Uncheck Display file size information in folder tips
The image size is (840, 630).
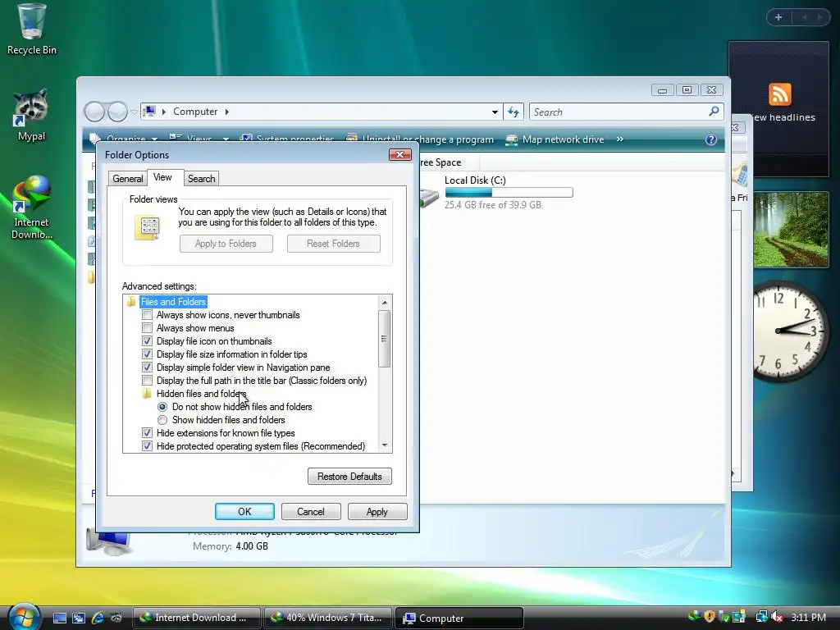148,354
